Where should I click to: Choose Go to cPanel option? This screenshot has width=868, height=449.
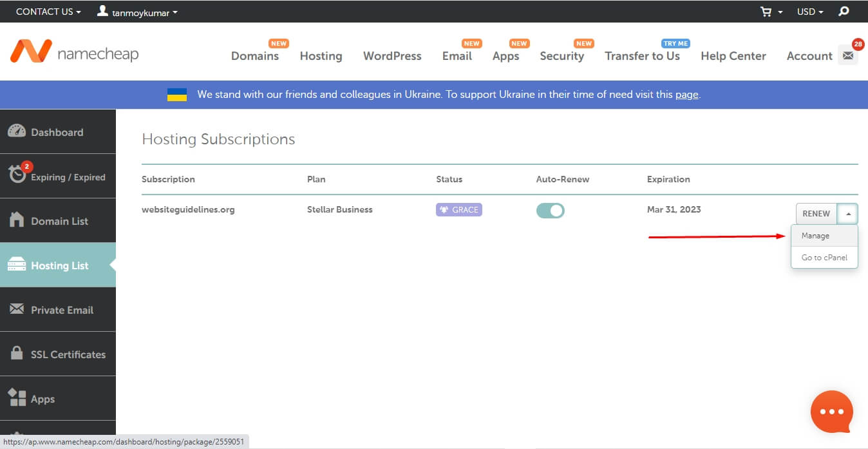click(824, 258)
